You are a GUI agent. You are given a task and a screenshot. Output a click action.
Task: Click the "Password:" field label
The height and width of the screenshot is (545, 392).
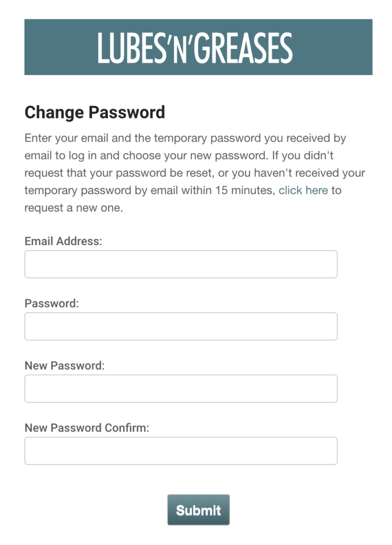click(52, 303)
